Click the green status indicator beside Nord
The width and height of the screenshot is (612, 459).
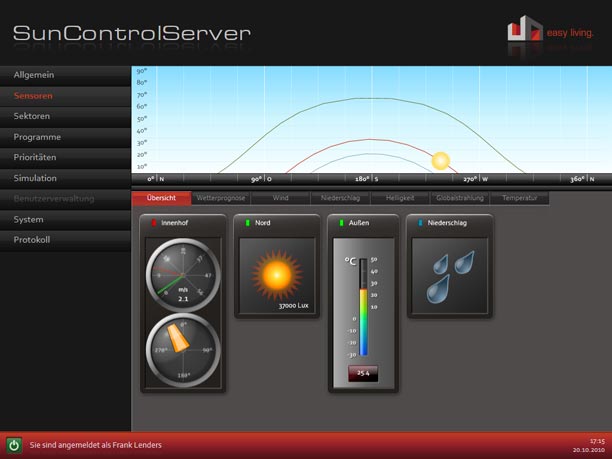pos(247,223)
